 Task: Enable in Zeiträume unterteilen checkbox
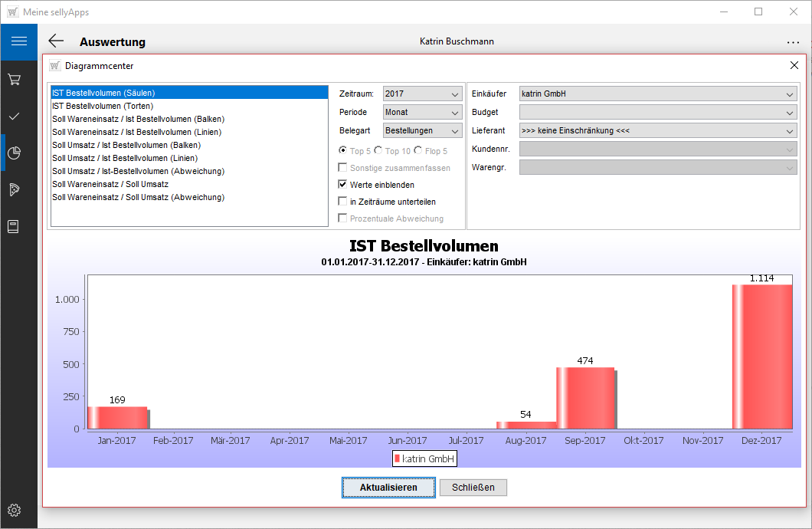pos(343,202)
